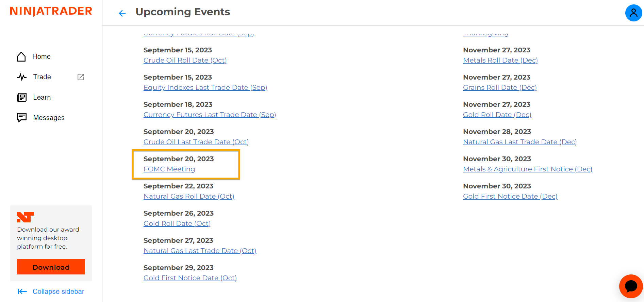Viewport: 644px width, 302px height.
Task: Open Natural Gas Last Trade Date (Dec)
Action: coord(520,142)
